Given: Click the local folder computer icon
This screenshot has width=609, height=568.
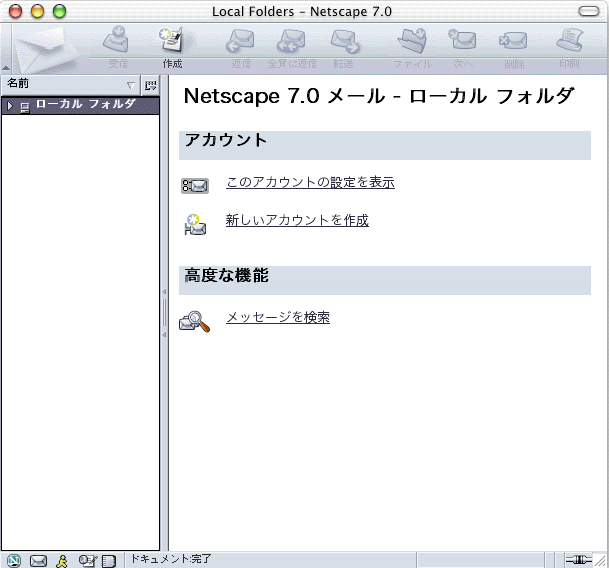Looking at the screenshot, I should tap(25, 107).
